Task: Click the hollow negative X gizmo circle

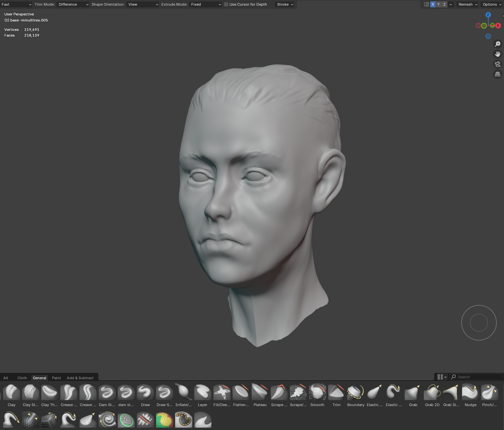Action: (x=478, y=26)
